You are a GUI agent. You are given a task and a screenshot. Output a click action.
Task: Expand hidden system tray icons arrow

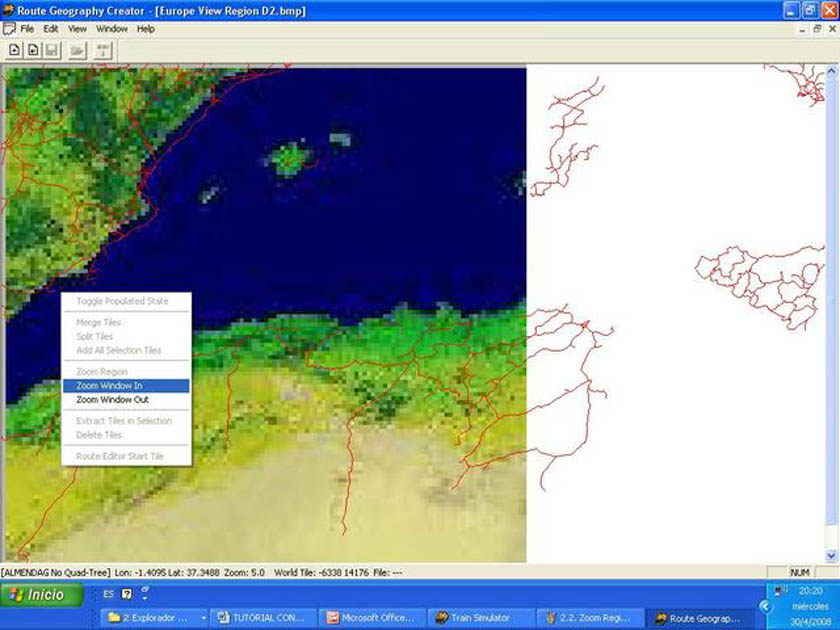(766, 606)
